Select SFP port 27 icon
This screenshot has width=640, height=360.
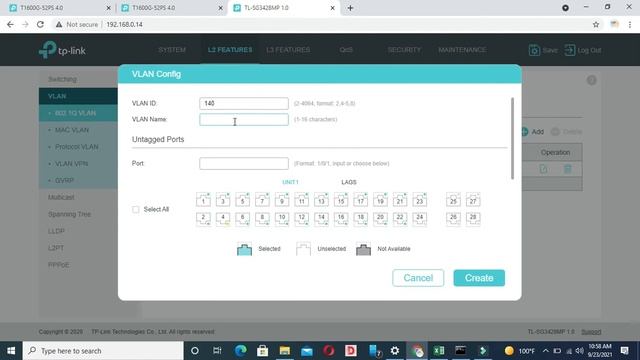473,200
